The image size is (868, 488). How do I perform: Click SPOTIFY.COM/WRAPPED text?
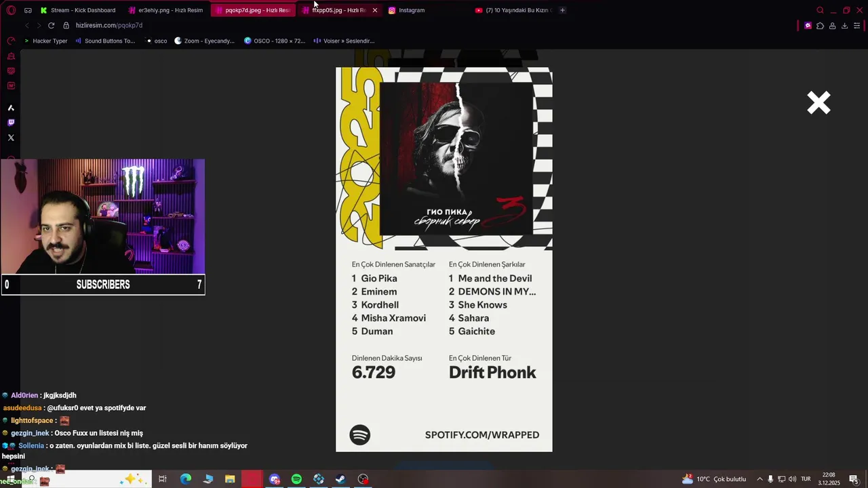click(482, 435)
